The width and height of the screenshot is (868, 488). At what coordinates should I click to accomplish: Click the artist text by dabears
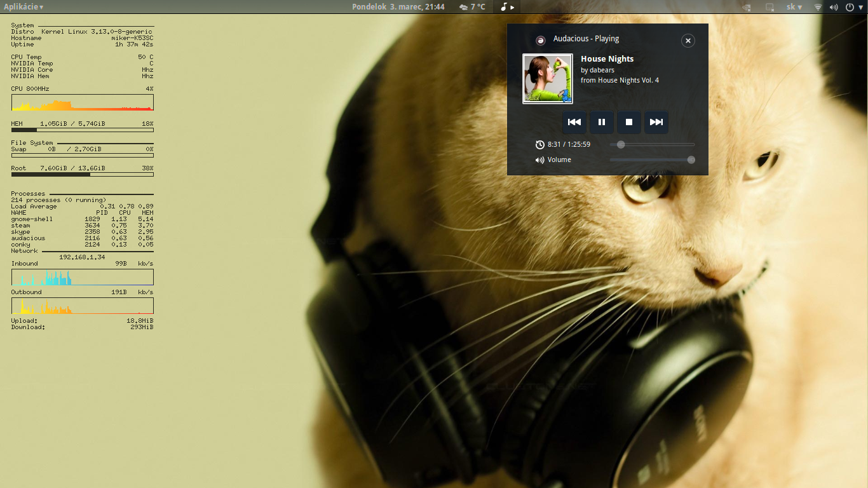click(597, 70)
